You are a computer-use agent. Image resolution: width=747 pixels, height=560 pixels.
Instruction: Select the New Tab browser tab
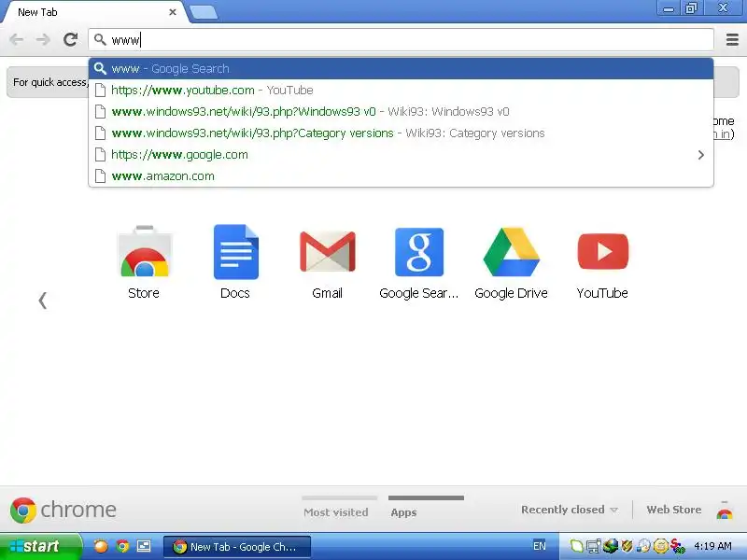coord(92,12)
